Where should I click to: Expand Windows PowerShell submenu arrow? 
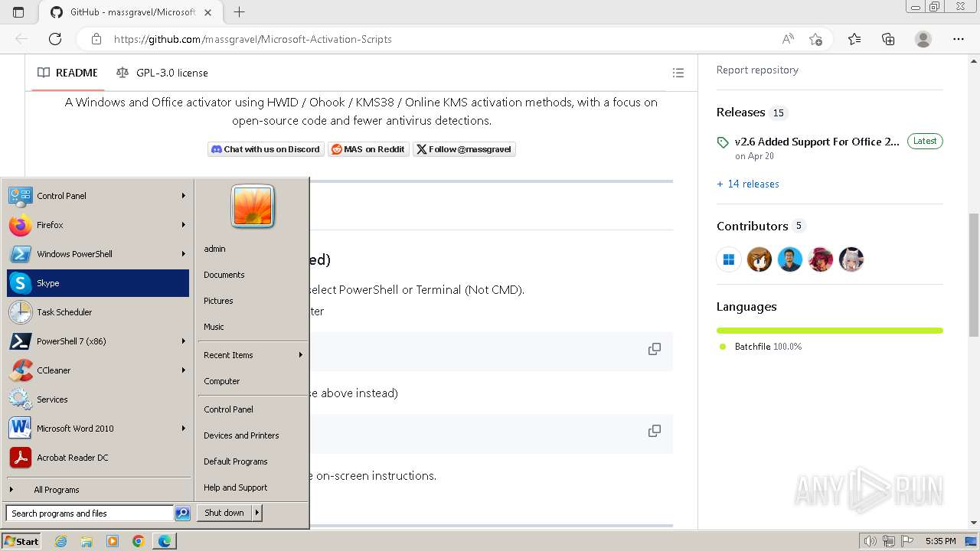tap(184, 254)
